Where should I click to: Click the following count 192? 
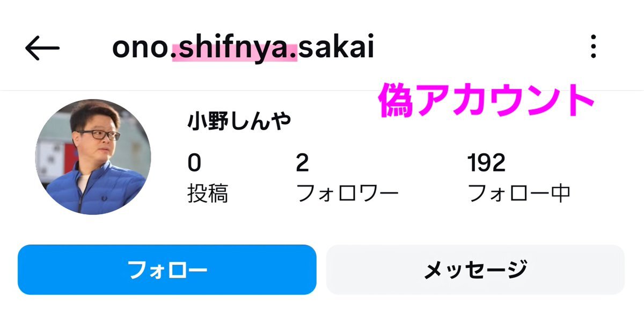click(x=486, y=163)
